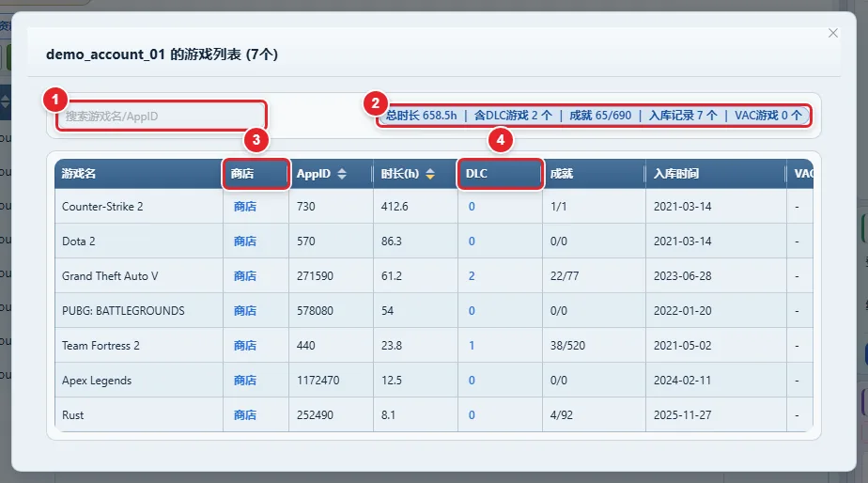
Task: Click DLC count 0 for Rust
Action: click(472, 414)
